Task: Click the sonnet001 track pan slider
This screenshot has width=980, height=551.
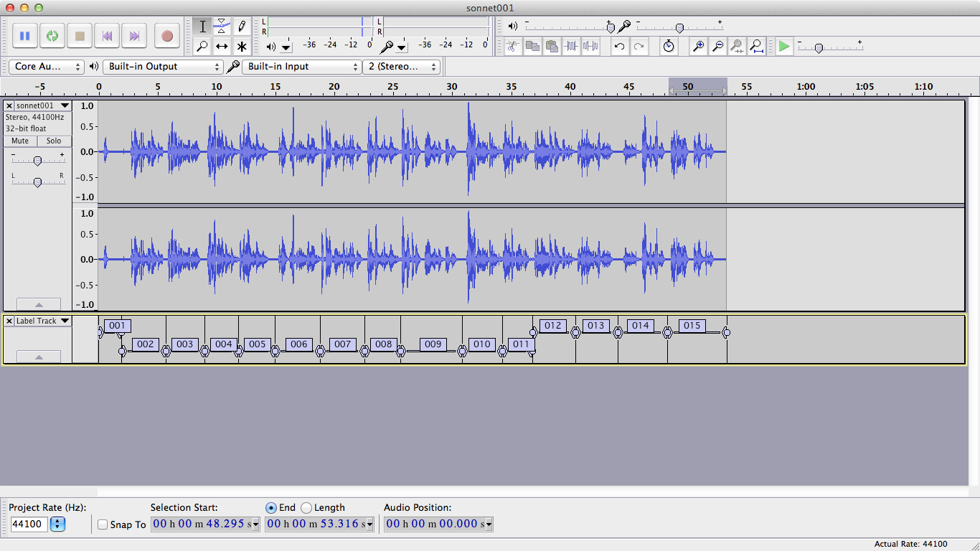Action: pyautogui.click(x=37, y=182)
